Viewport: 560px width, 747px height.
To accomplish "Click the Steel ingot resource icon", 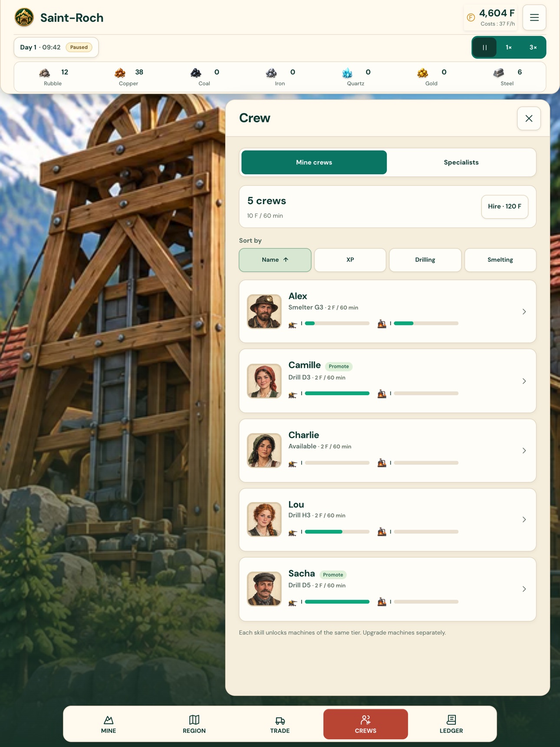I will 498,73.
